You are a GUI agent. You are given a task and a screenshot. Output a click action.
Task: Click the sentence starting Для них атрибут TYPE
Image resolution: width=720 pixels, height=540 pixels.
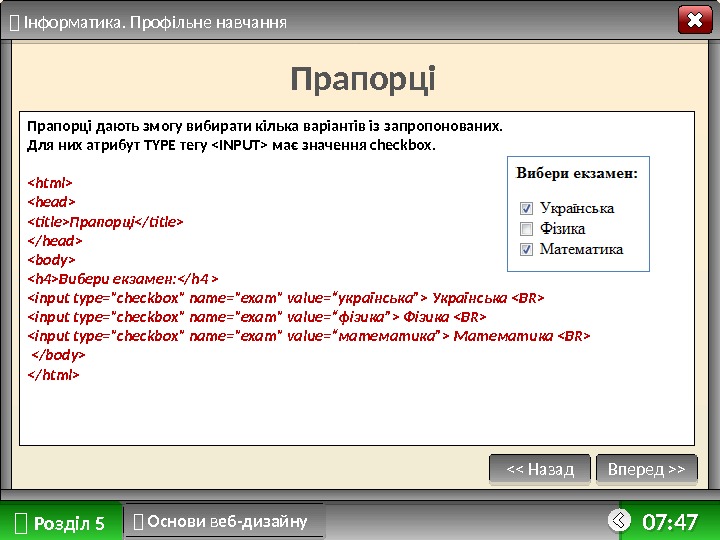click(x=231, y=145)
